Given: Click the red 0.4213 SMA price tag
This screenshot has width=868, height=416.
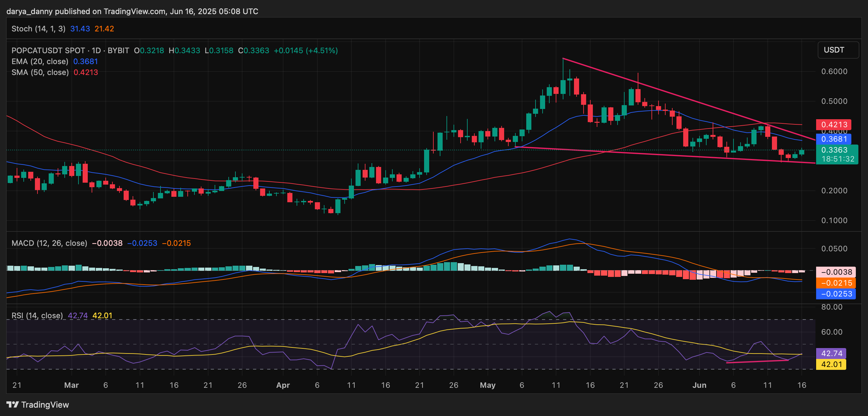Looking at the screenshot, I should pyautogui.click(x=834, y=125).
